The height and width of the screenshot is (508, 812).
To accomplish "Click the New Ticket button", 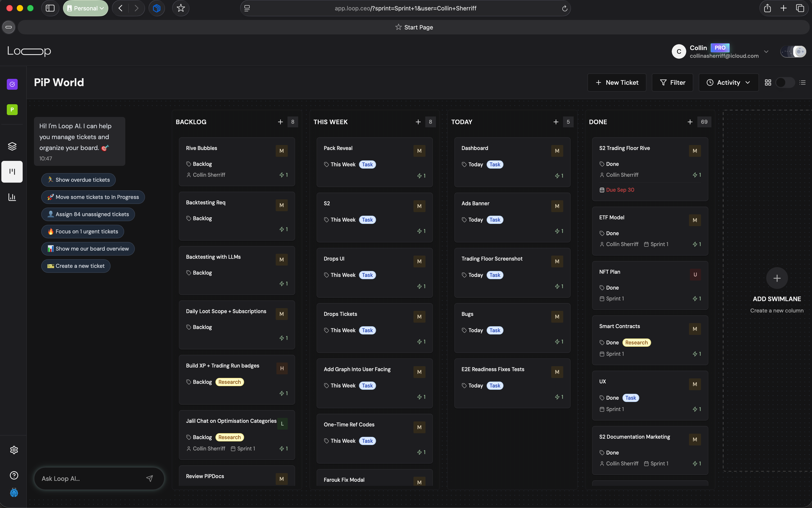I will click(x=617, y=82).
